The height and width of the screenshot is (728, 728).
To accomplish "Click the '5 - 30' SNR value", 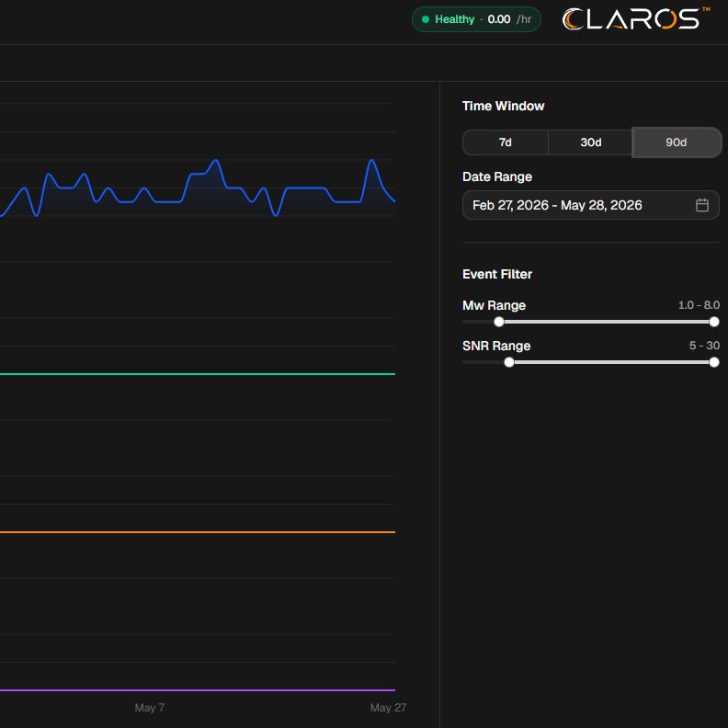I will pyautogui.click(x=704, y=346).
